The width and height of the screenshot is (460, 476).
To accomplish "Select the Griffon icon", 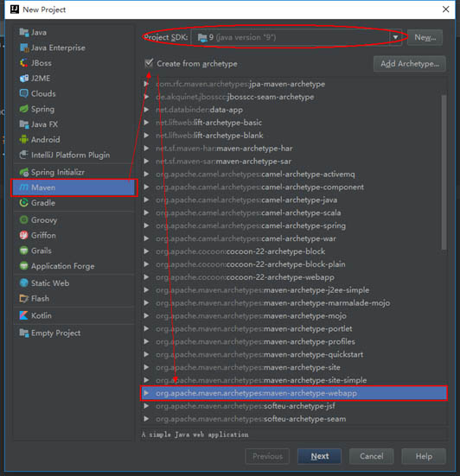I will pos(23,235).
